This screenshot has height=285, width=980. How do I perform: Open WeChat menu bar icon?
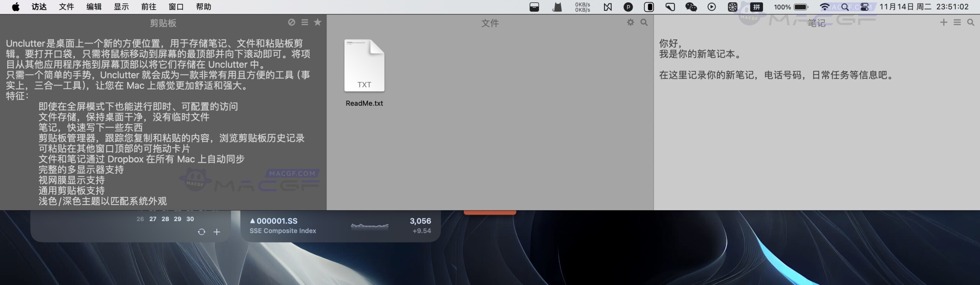pyautogui.click(x=691, y=7)
